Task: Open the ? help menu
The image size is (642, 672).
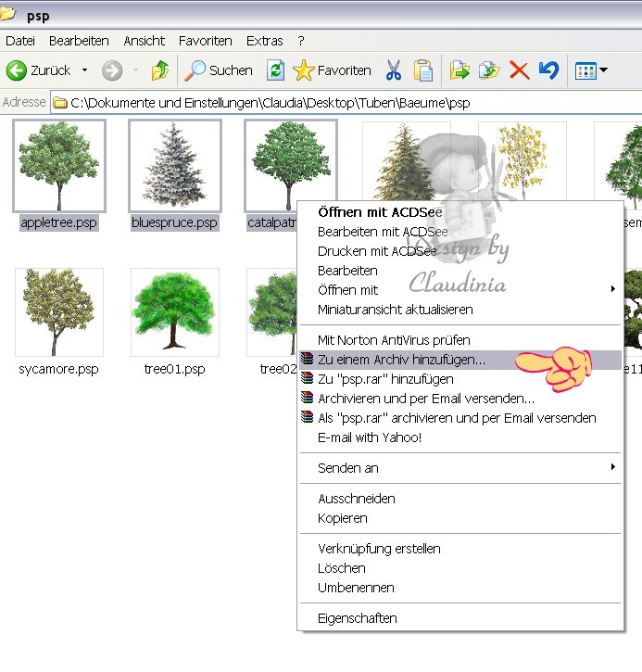Action: click(301, 41)
